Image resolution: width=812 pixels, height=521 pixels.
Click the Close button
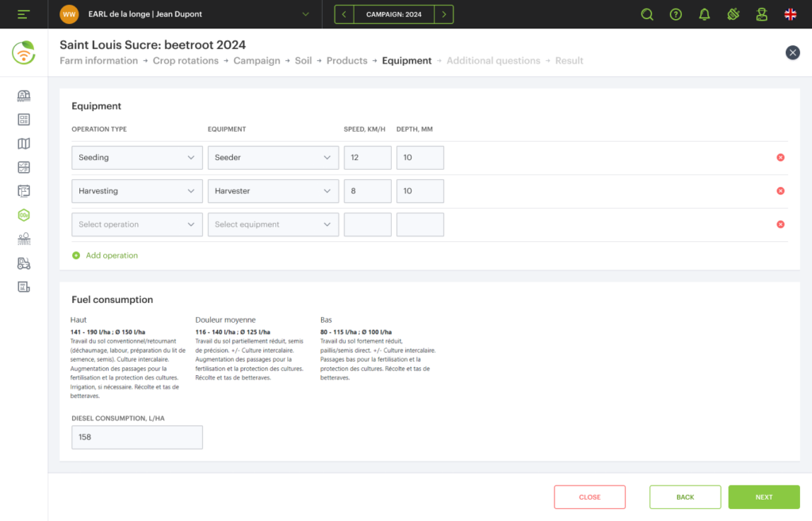[x=590, y=497]
